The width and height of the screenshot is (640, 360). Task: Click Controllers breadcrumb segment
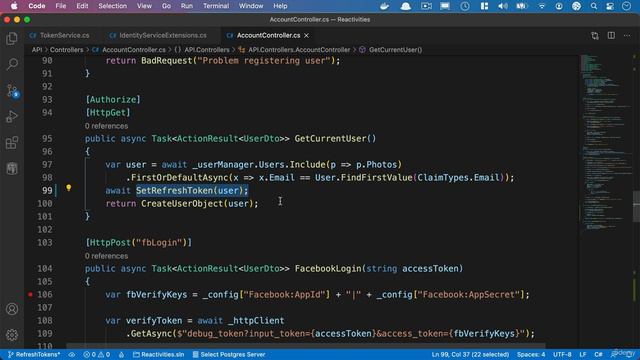point(67,50)
